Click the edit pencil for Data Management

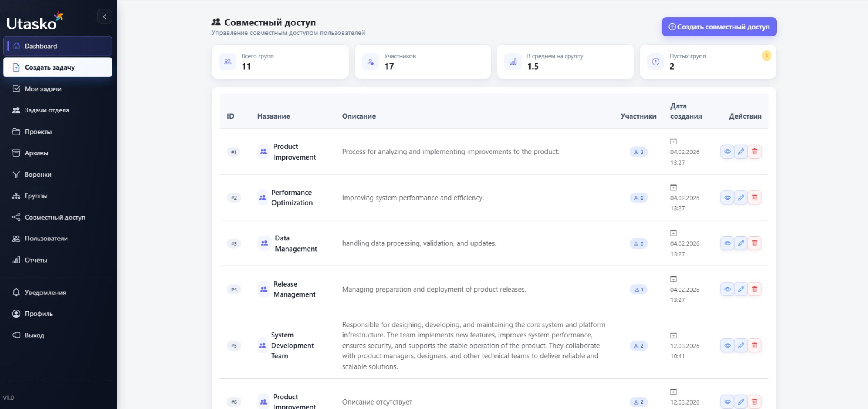[741, 243]
